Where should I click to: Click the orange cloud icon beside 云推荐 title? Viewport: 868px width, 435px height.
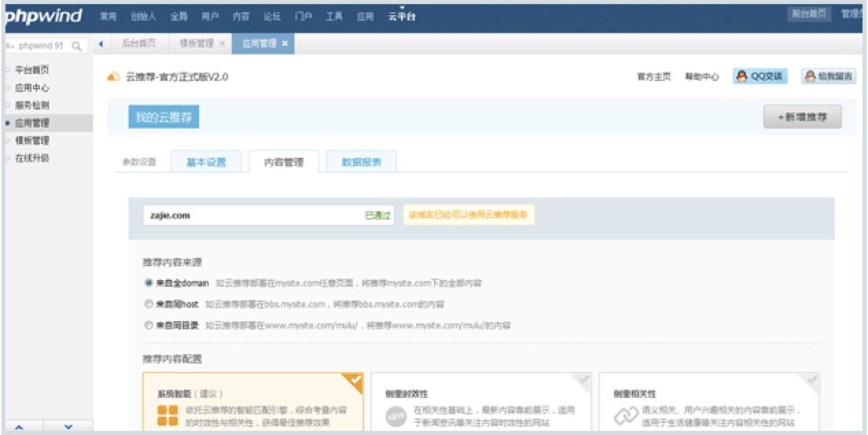(x=114, y=77)
